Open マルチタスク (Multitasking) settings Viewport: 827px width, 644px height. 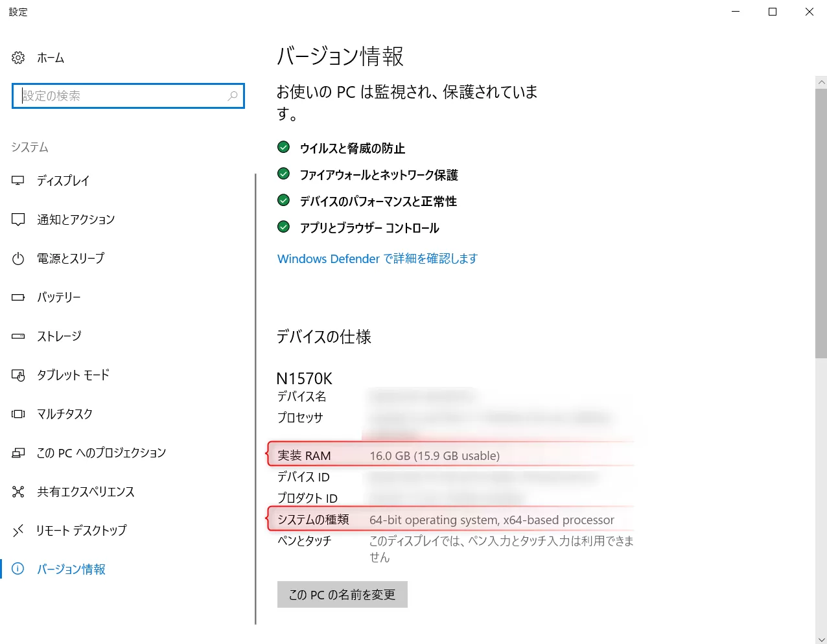pyautogui.click(x=67, y=414)
